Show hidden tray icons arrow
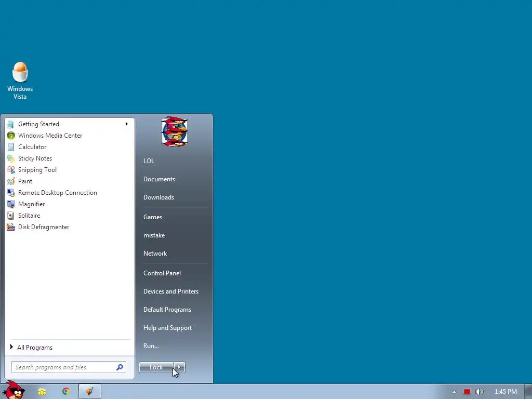 pyautogui.click(x=454, y=392)
